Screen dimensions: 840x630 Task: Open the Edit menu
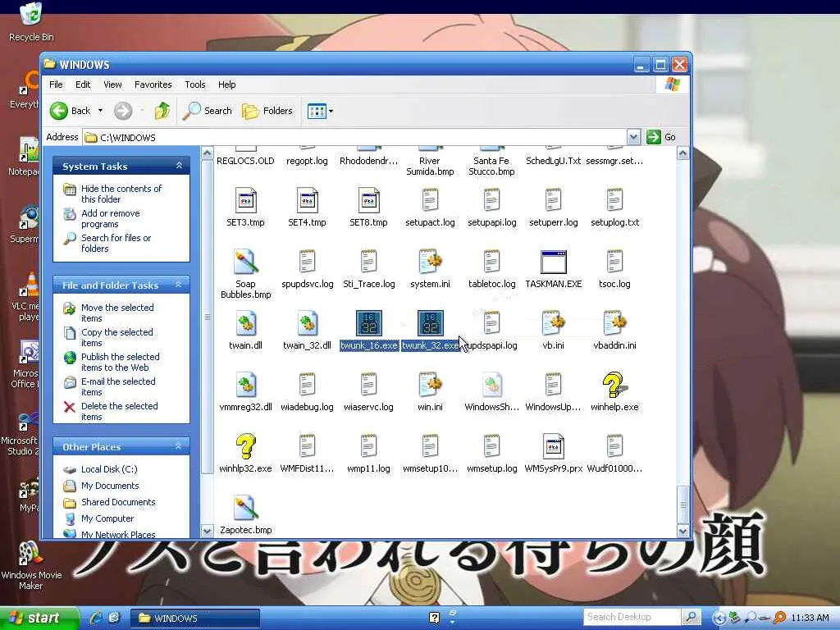83,84
